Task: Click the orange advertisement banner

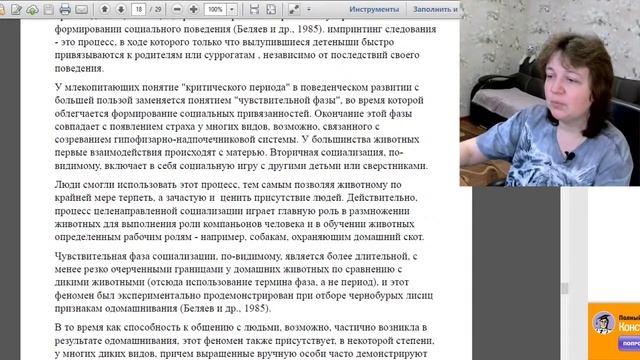Action: (x=614, y=331)
